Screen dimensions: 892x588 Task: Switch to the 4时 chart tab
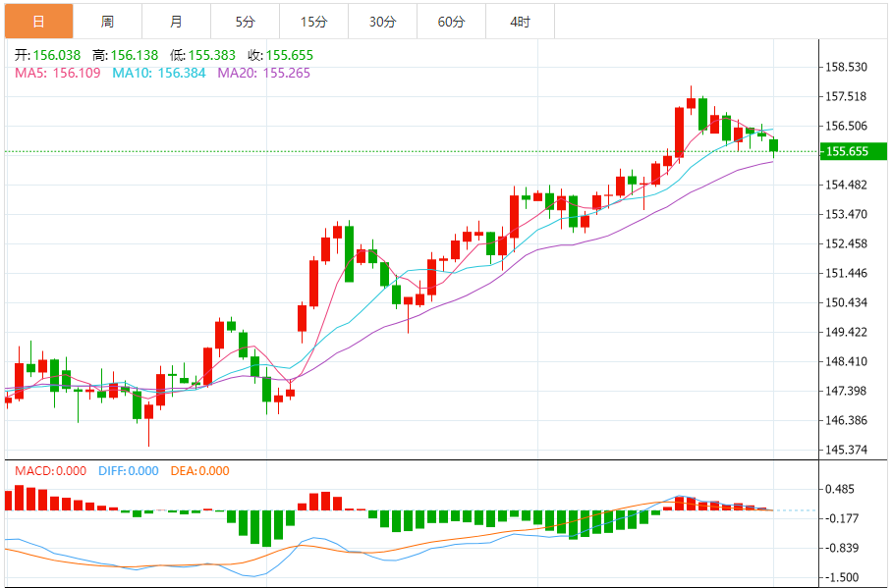[520, 21]
